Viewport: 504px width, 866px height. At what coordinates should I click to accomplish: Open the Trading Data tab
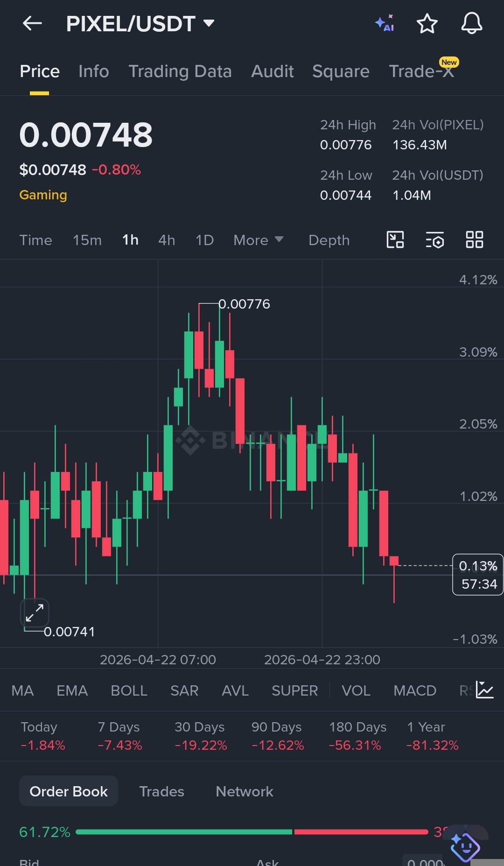(180, 71)
